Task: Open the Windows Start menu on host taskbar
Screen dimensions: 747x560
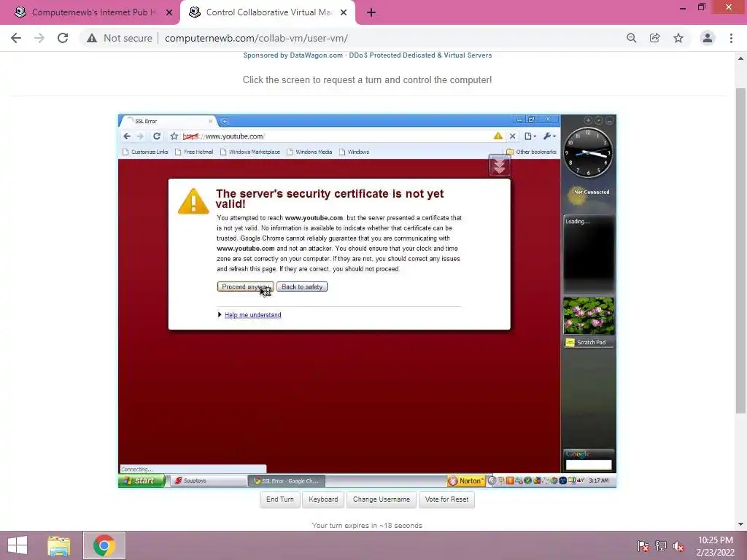Action: [x=18, y=545]
